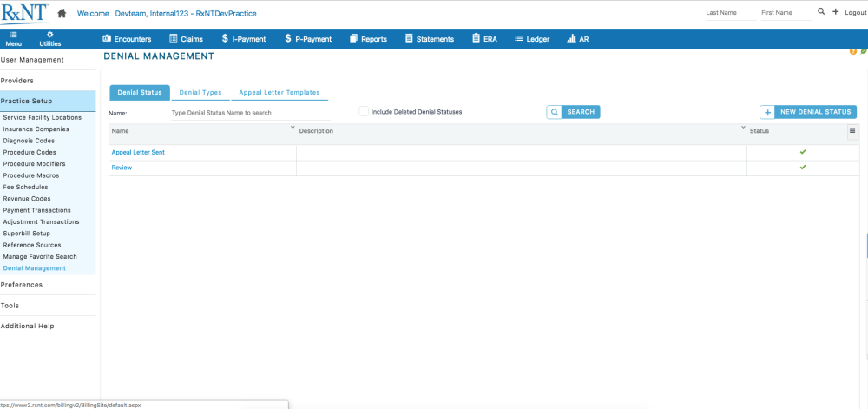Open Procedure Codes setup
Image resolution: width=868 pixels, height=409 pixels.
click(x=30, y=152)
